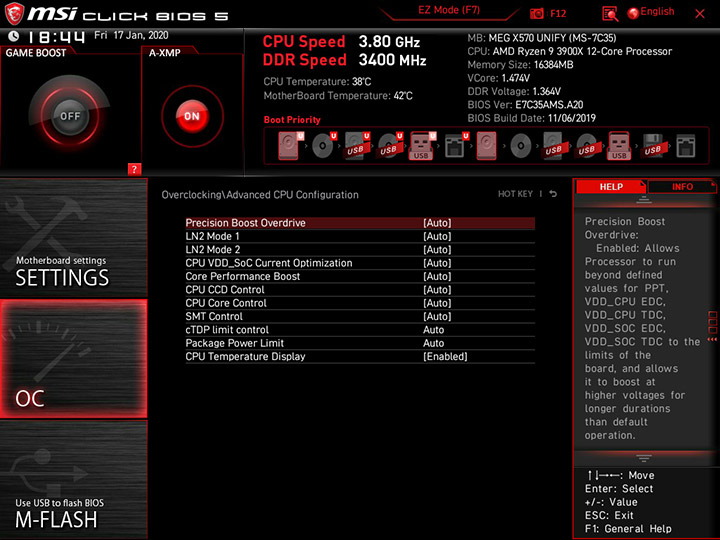This screenshot has height=540, width=720.
Task: Select the SMT Control row label
Action: pos(214,316)
